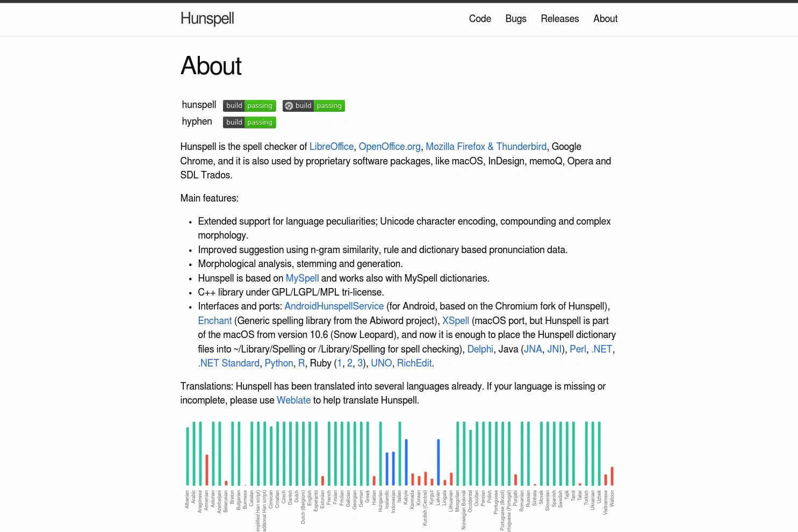Open the Code navigation item
The width and height of the screenshot is (798, 532).
[x=479, y=19]
